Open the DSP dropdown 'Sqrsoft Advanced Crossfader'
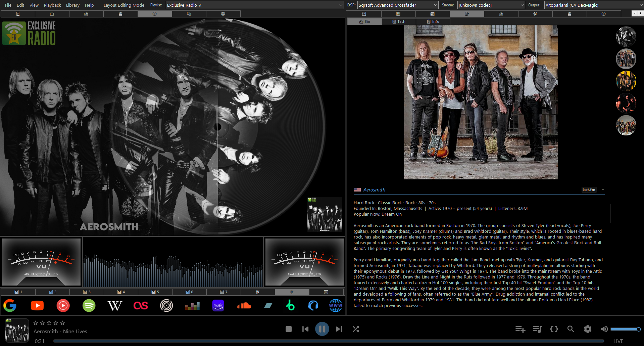Image resolution: width=644 pixels, height=346 pixels. 398,5
